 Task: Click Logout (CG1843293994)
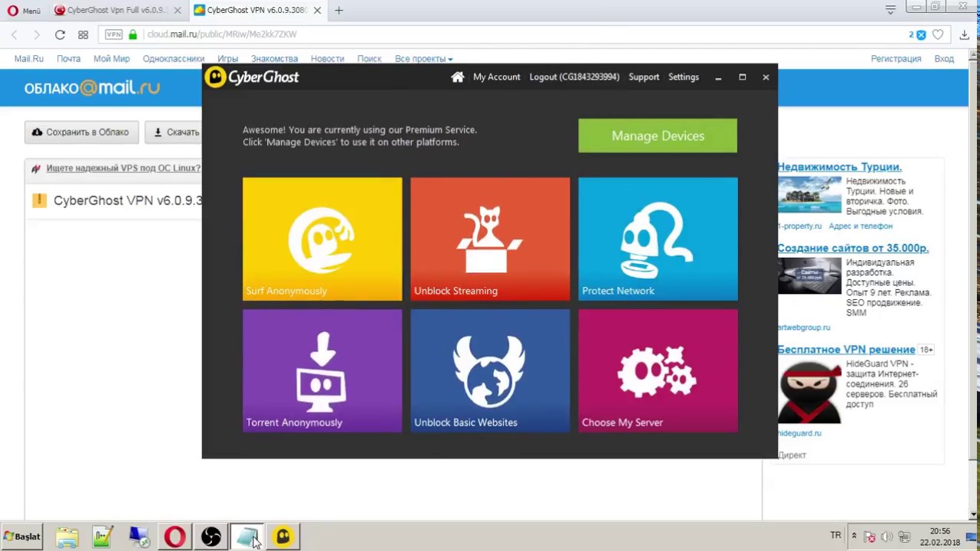point(574,77)
